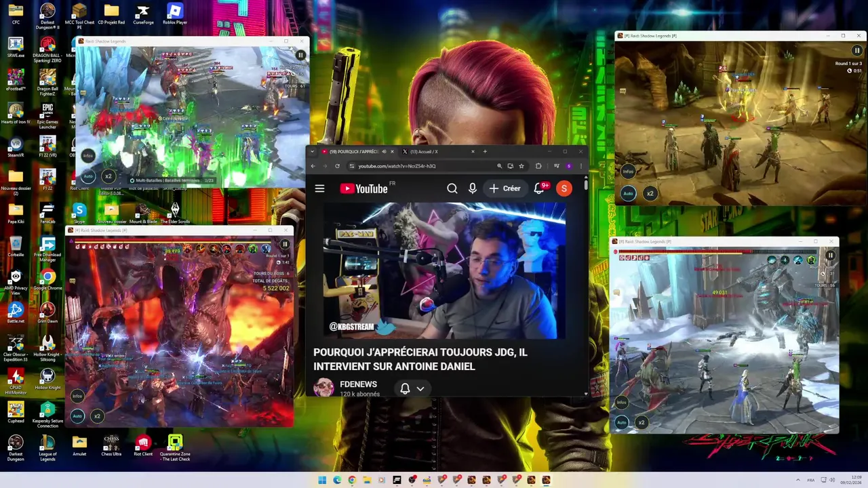Open Hearts of Iron IV desktop shortcut
The height and width of the screenshot is (488, 868).
[16, 114]
